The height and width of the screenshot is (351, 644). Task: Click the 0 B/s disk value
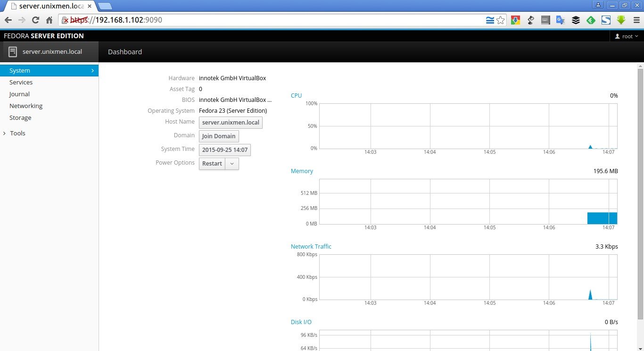pos(611,322)
